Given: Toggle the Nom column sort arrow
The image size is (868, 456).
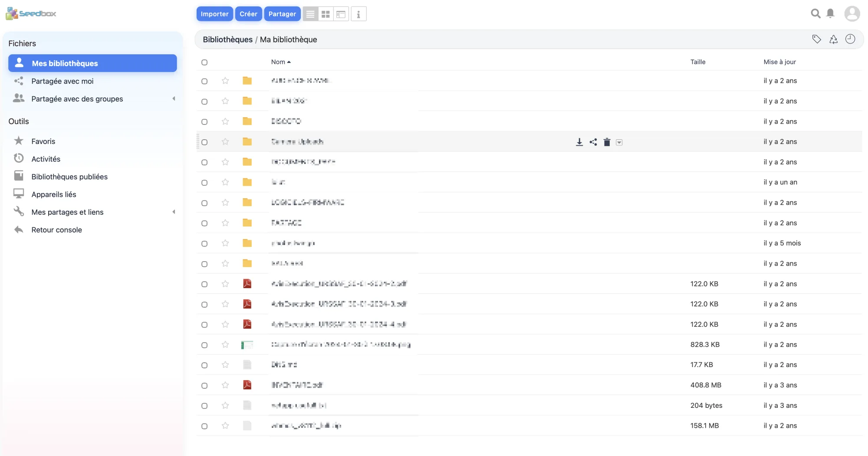Looking at the screenshot, I should coord(289,62).
